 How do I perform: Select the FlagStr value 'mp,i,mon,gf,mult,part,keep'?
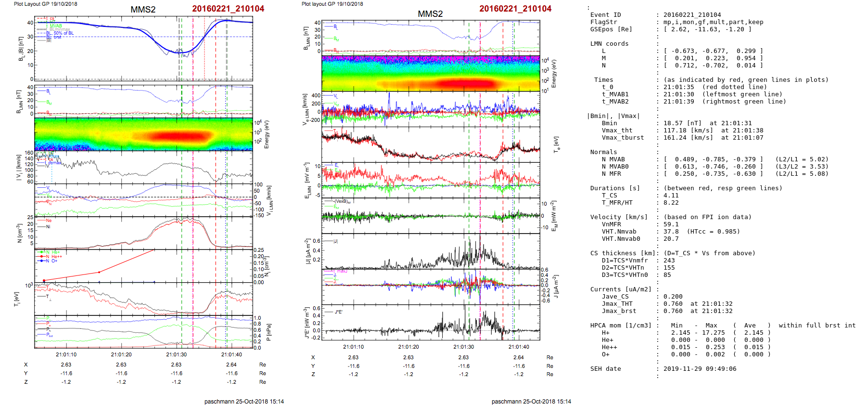[714, 22]
